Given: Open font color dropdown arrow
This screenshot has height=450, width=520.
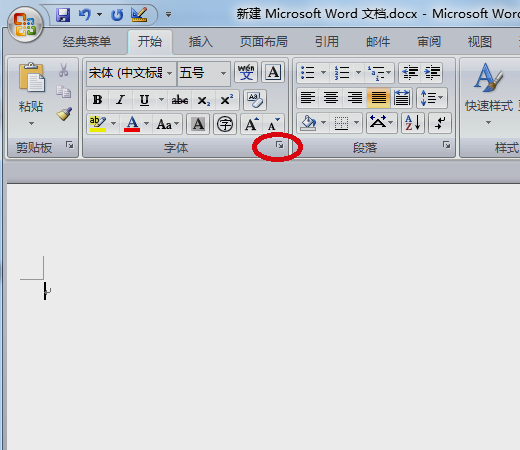Looking at the screenshot, I should (147, 124).
